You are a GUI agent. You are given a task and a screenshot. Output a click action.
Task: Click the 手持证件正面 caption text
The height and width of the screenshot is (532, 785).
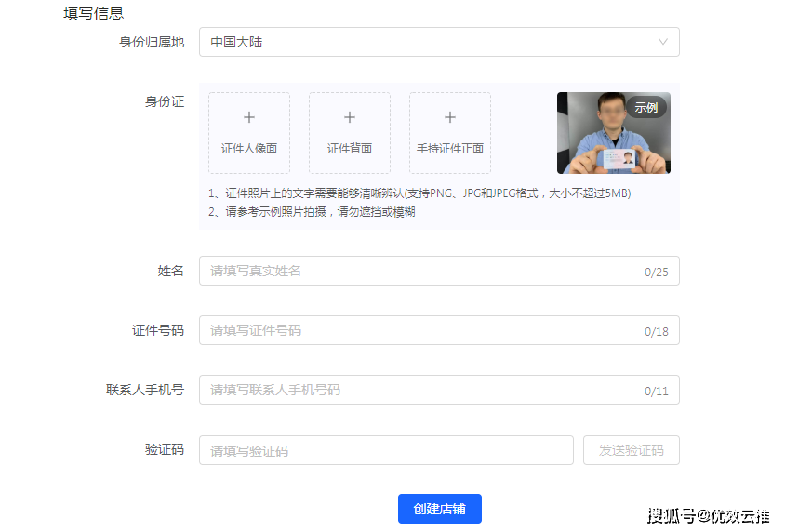(x=450, y=149)
